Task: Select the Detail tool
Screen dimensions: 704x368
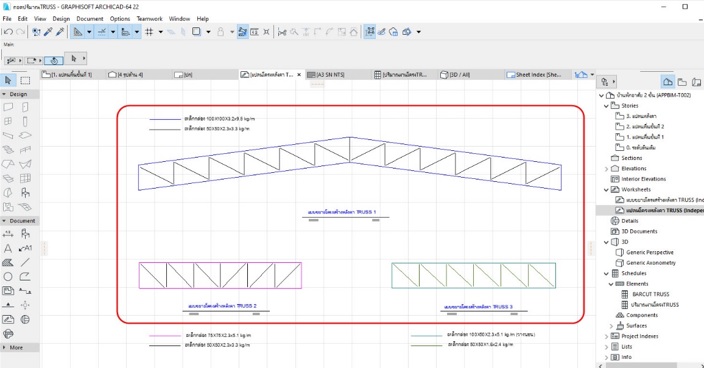Action: (25, 320)
